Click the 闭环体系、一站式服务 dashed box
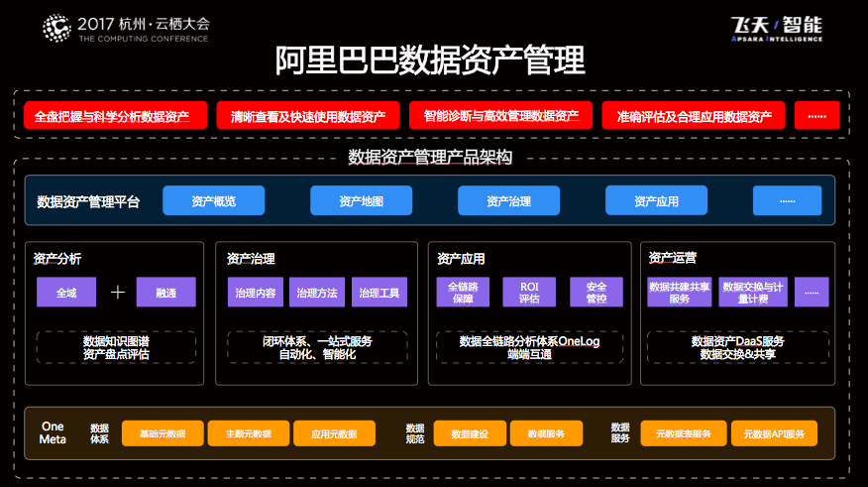 [317, 347]
